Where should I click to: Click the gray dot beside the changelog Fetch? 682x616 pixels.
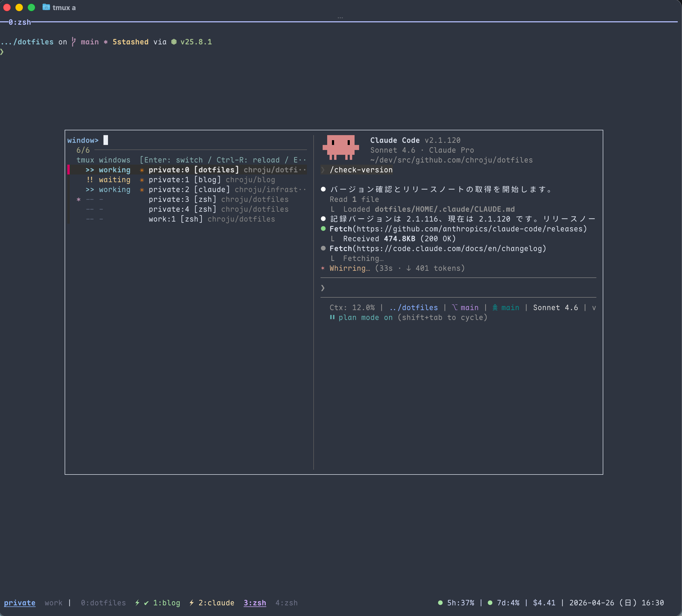[x=323, y=248]
